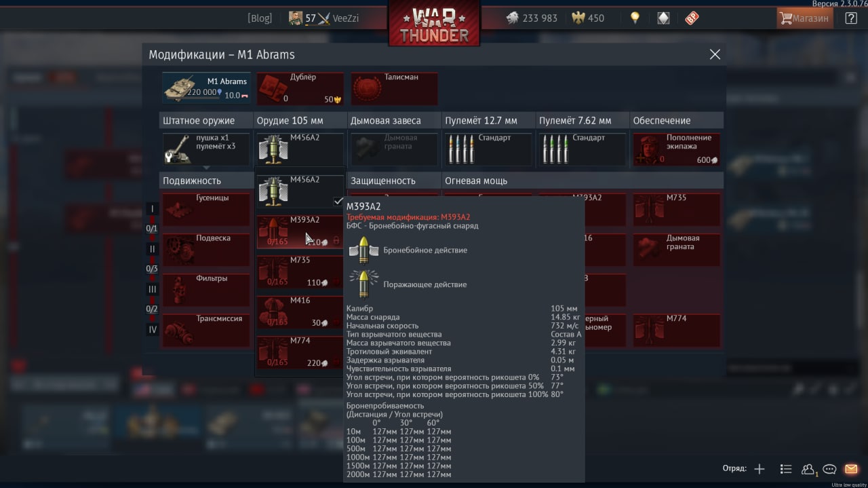This screenshot has width=868, height=488.
Task: Click Бронебойное действие shell icon in tooltip
Action: [x=363, y=250]
